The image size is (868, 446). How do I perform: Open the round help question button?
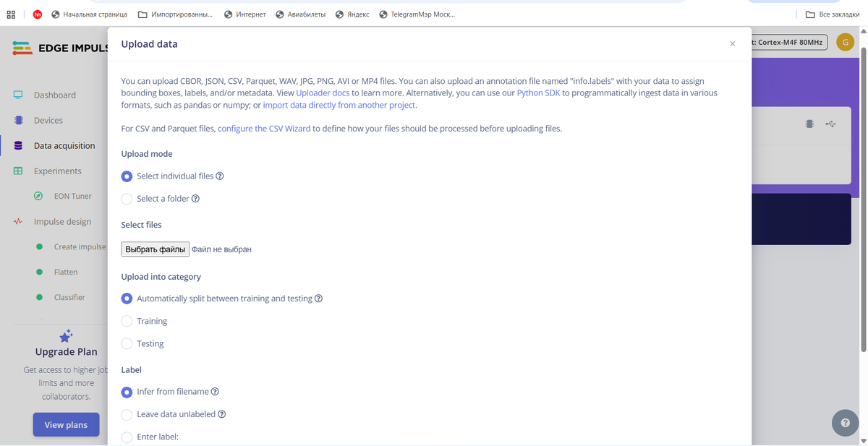pos(845,423)
